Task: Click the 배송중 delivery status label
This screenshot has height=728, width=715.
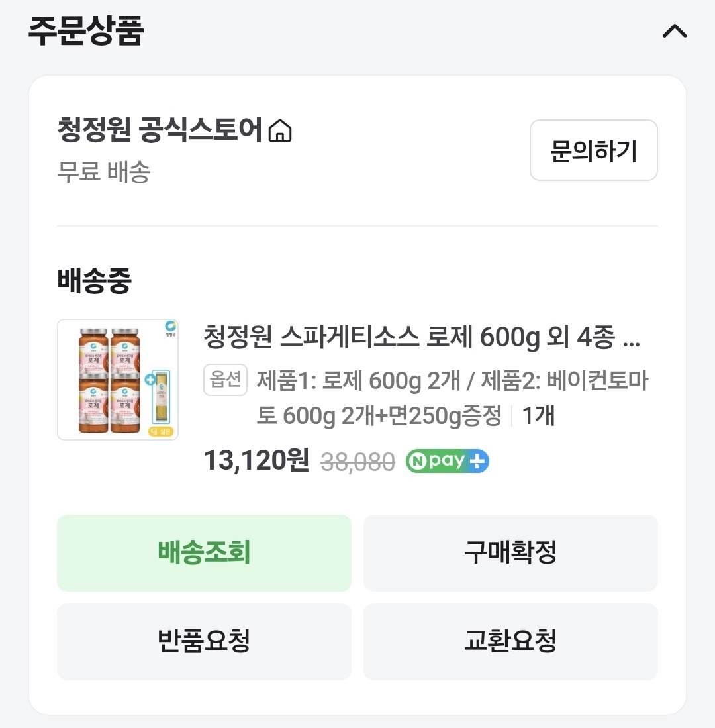Action: click(x=95, y=280)
